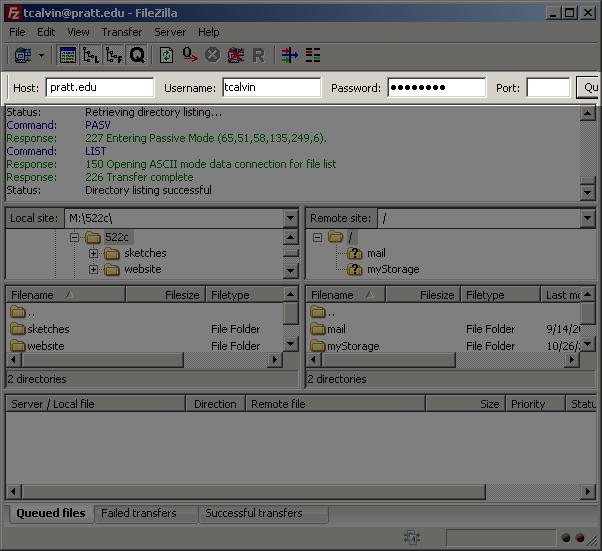Click the Quickconnect button
602x551 pixels.
(x=588, y=88)
